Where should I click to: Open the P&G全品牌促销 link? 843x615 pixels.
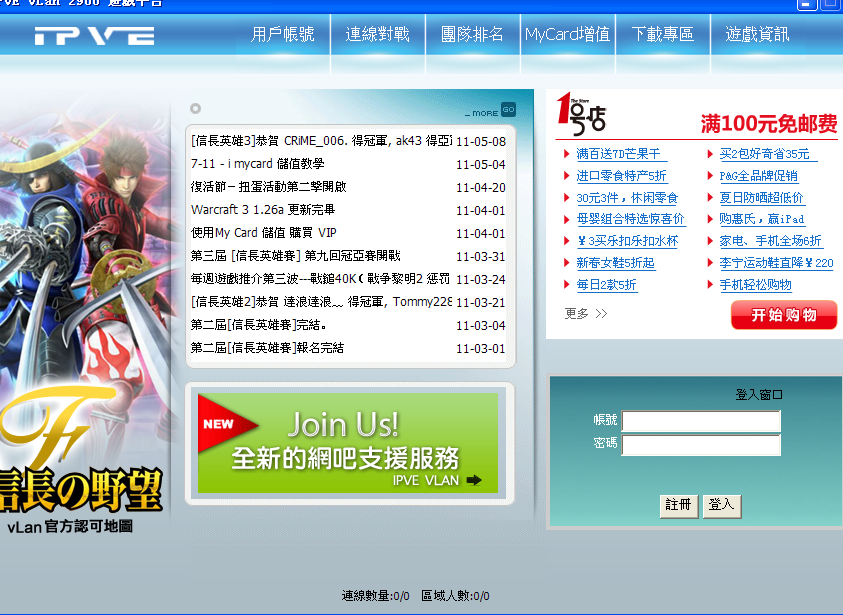759,176
